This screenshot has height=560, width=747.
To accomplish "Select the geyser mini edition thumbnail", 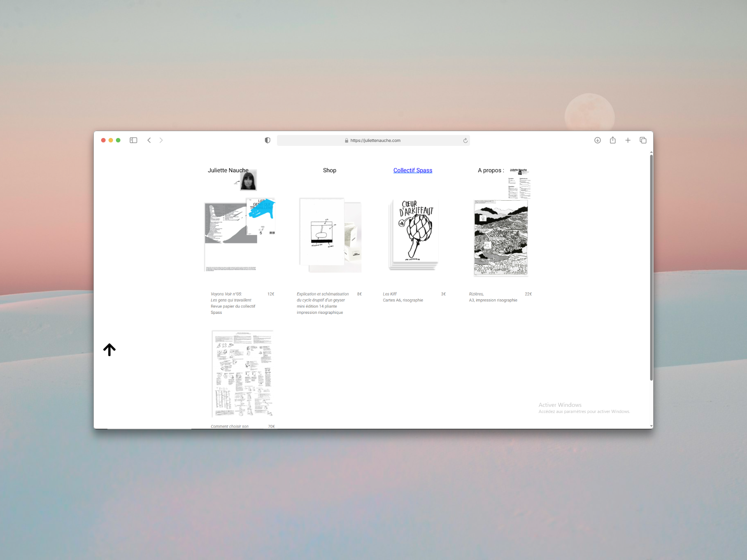I will click(330, 235).
